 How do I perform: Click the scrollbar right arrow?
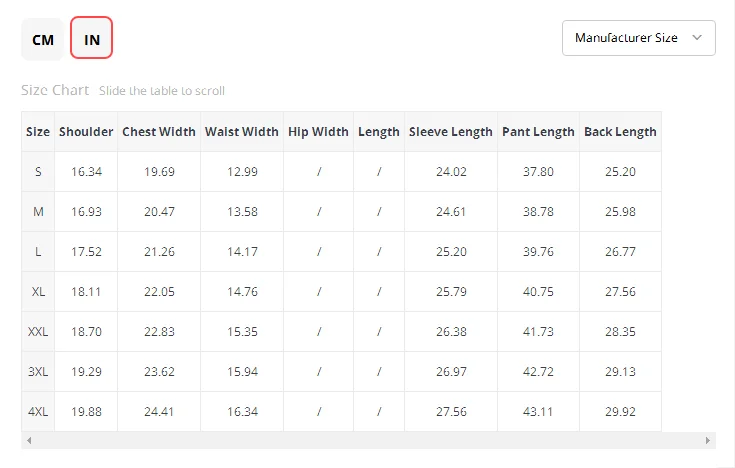709,440
